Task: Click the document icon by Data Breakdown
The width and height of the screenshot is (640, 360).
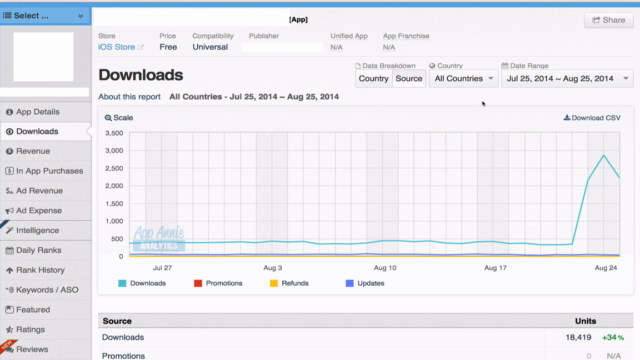Action: [358, 66]
